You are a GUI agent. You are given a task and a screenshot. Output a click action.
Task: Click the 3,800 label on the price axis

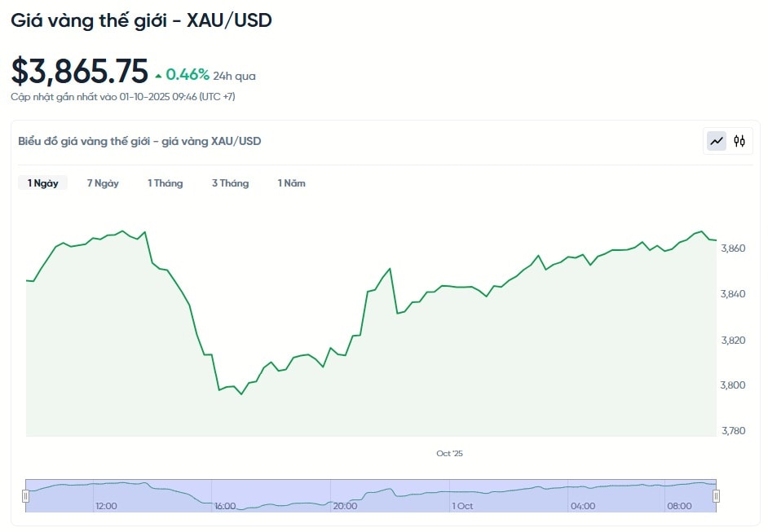[732, 385]
